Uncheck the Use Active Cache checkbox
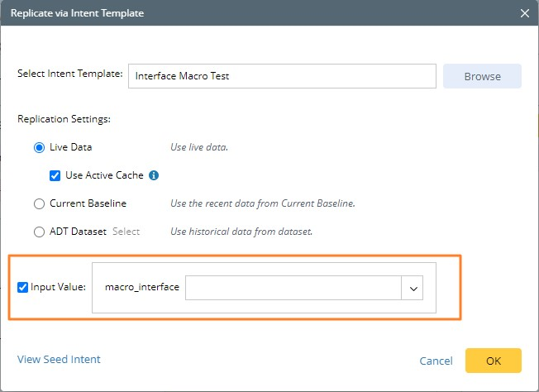This screenshot has height=392, width=539. click(55, 175)
